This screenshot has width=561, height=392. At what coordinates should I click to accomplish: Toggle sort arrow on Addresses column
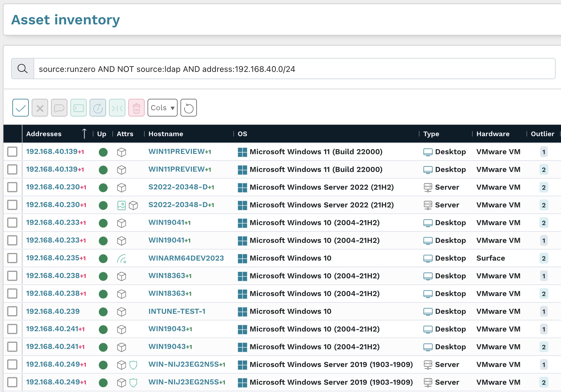click(x=84, y=134)
